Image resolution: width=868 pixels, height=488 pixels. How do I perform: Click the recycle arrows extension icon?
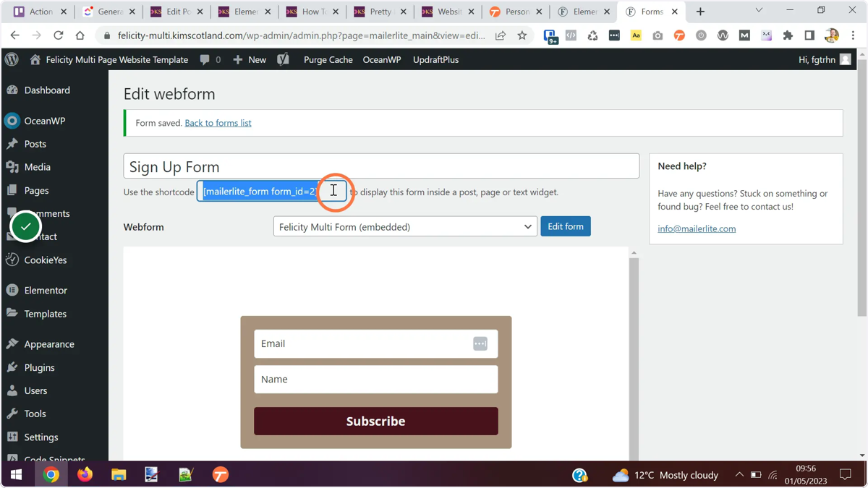pyautogui.click(x=592, y=35)
